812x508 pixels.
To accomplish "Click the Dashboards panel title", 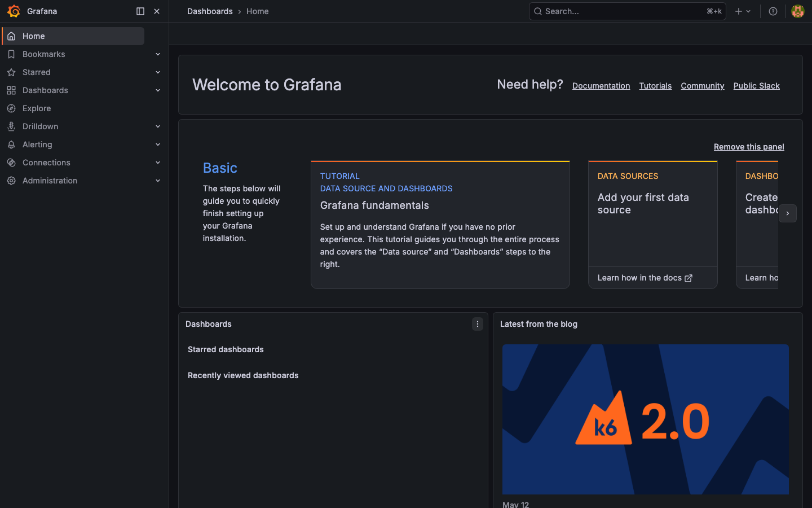I will [209, 324].
